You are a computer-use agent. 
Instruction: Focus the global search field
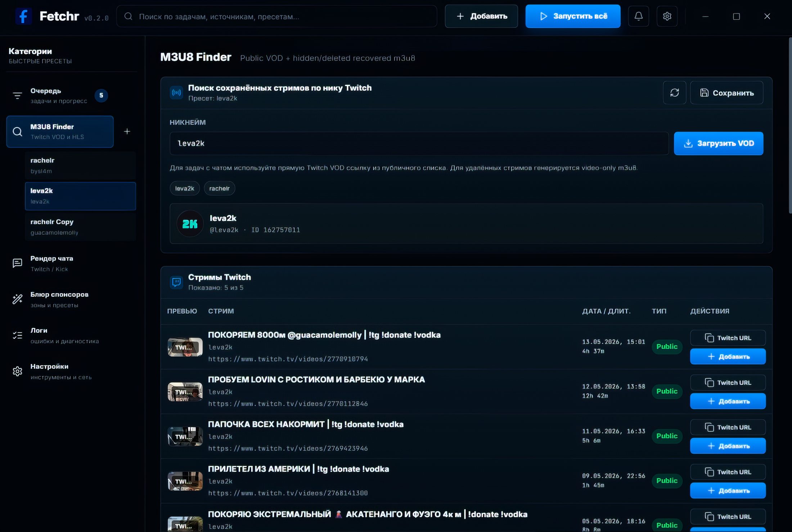pyautogui.click(x=276, y=16)
